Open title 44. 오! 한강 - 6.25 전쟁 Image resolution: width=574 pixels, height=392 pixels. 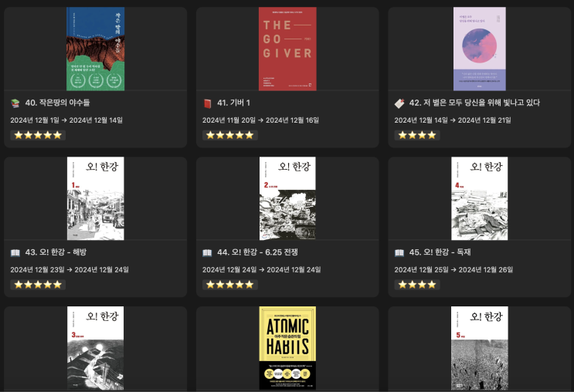point(257,252)
